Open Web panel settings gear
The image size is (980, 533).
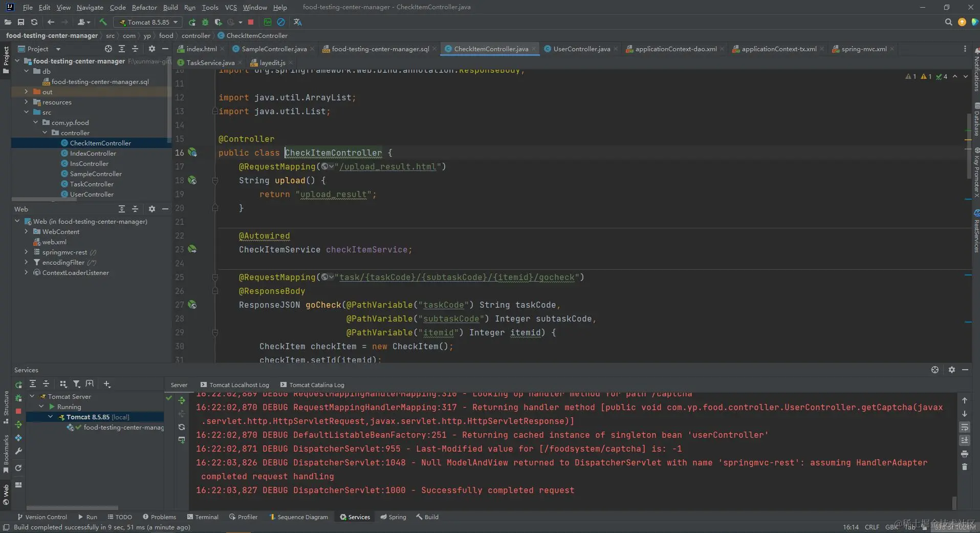click(152, 209)
